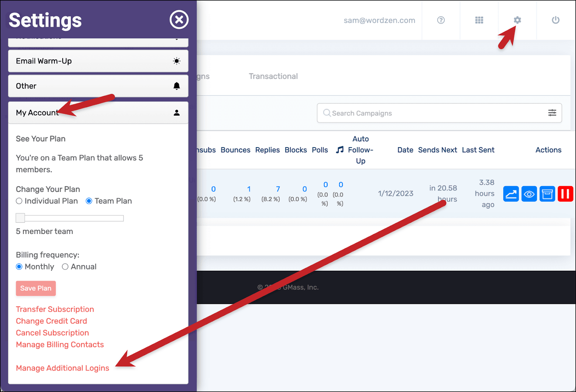Click the '3.38 hours ago' cell
This screenshot has width=576, height=392.
[x=485, y=193]
